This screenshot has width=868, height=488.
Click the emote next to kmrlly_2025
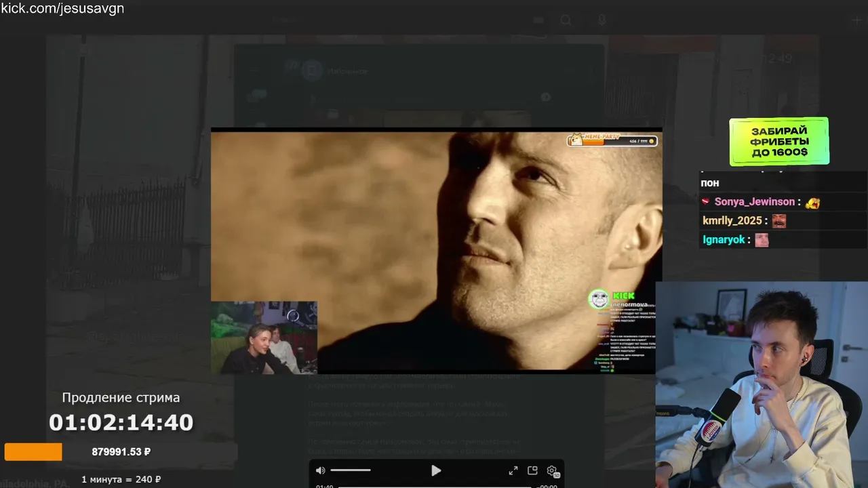click(778, 221)
